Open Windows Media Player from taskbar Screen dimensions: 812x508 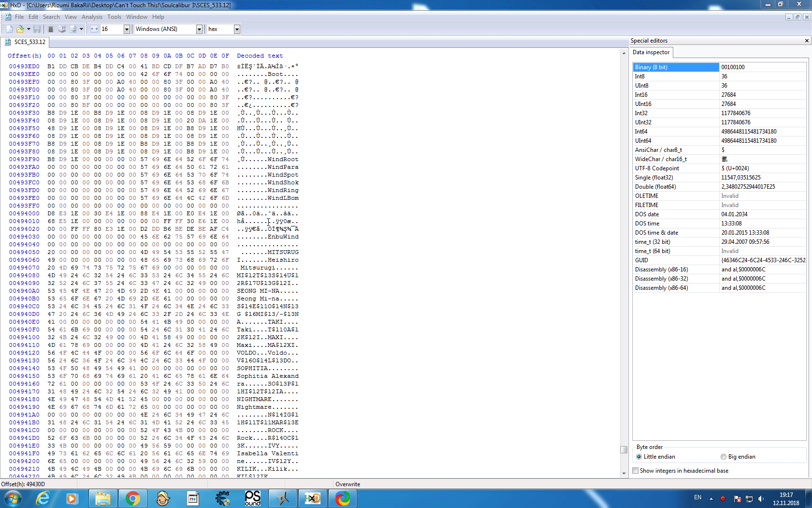[72, 498]
